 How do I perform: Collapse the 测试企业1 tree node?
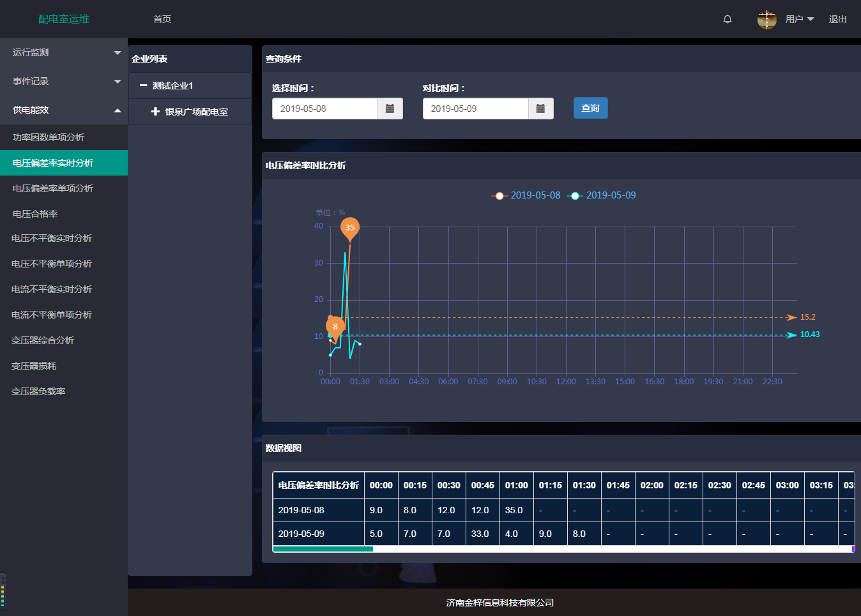tap(144, 86)
